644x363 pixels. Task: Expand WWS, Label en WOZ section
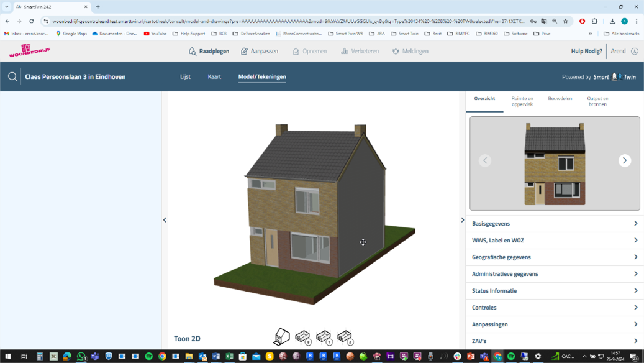554,241
